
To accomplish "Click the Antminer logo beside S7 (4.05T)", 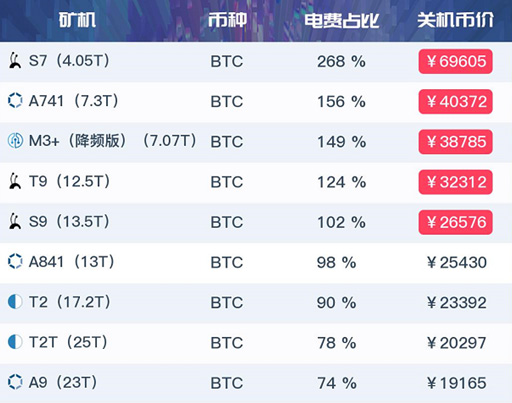I will pos(15,61).
